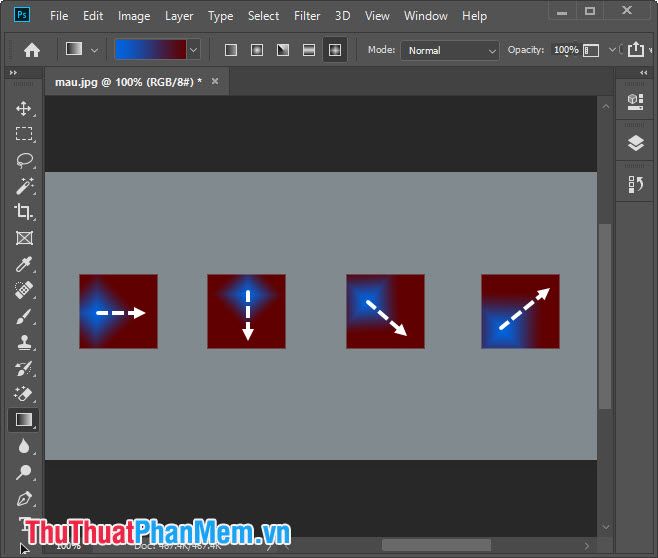Open the blending Mode dropdown
This screenshot has height=558, width=658.
[x=449, y=50]
